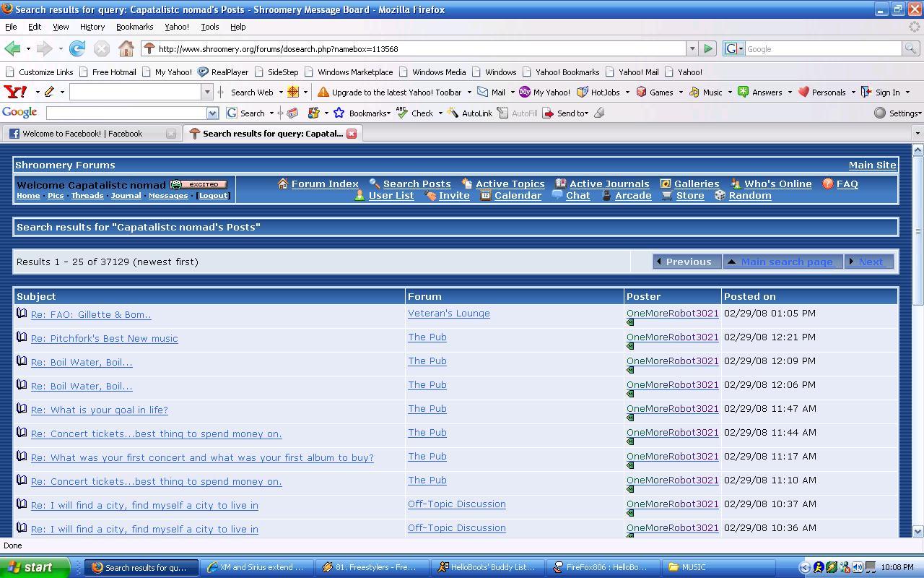This screenshot has width=924, height=578.
Task: Click the Forum Index house icon
Action: [283, 184]
